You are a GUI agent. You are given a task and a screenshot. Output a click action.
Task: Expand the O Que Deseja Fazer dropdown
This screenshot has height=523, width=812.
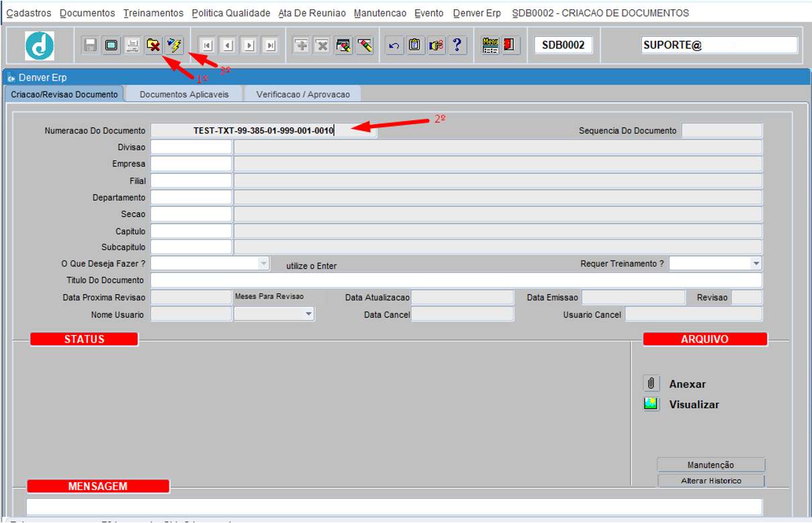[264, 264]
